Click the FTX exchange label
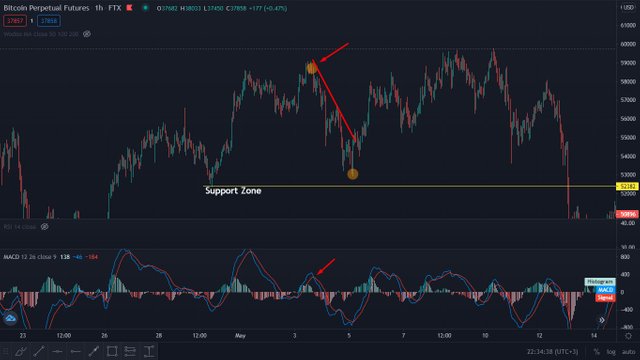 (115, 8)
